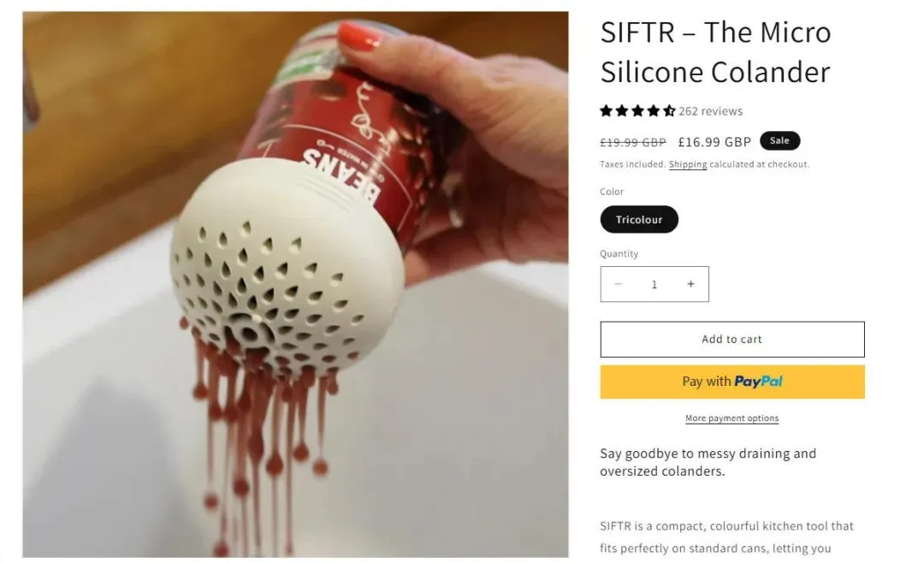Click the £16.99 GBP sale price
This screenshot has width=924, height=563.
point(714,142)
